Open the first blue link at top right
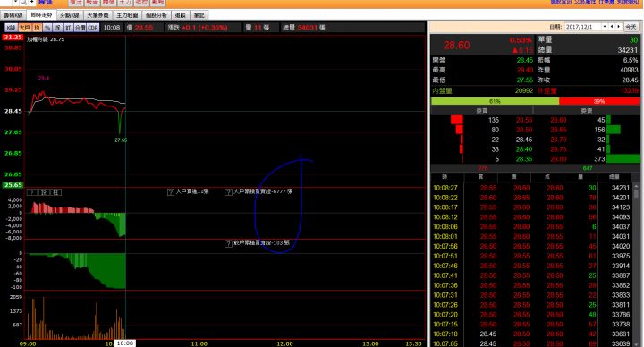Screen dimensions: 644x347 coord(561,2)
